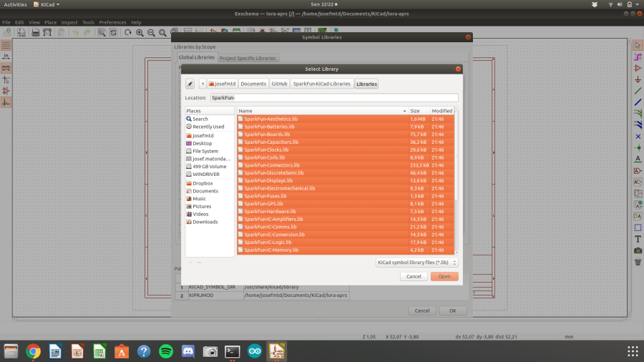Switch to the Project Specific Libraries tab
Viewport: 644px width, 362px height.
click(x=248, y=58)
